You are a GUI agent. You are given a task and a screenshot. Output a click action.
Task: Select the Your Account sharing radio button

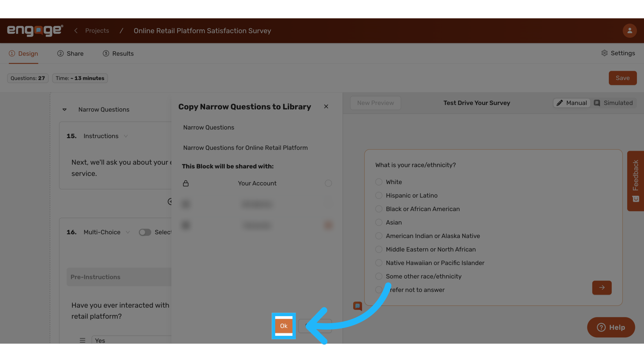pos(328,183)
